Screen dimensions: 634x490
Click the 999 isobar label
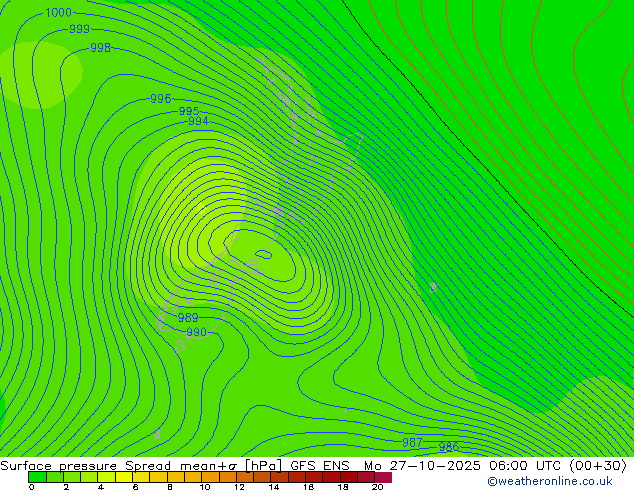(79, 29)
